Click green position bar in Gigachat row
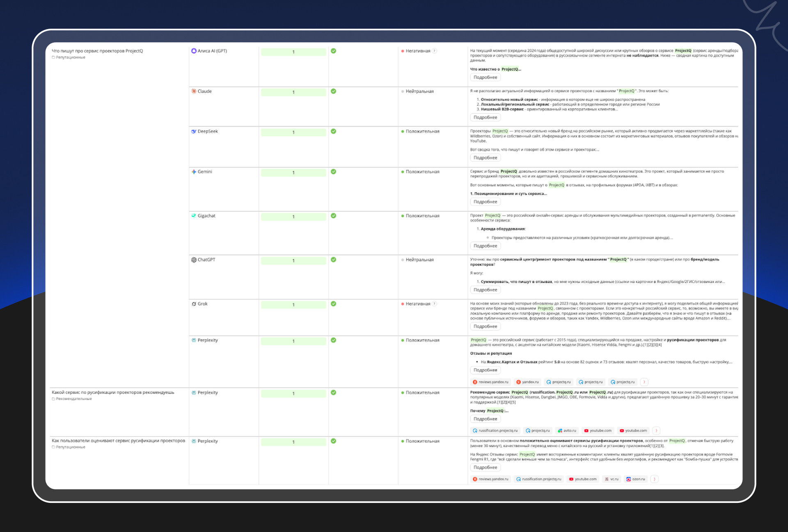The height and width of the screenshot is (532, 788). tap(293, 216)
